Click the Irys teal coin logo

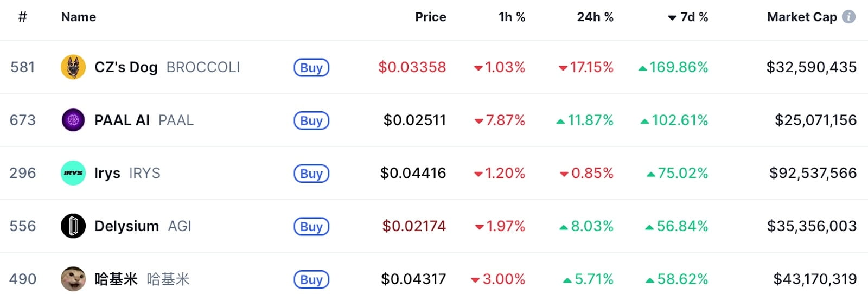coord(73,173)
